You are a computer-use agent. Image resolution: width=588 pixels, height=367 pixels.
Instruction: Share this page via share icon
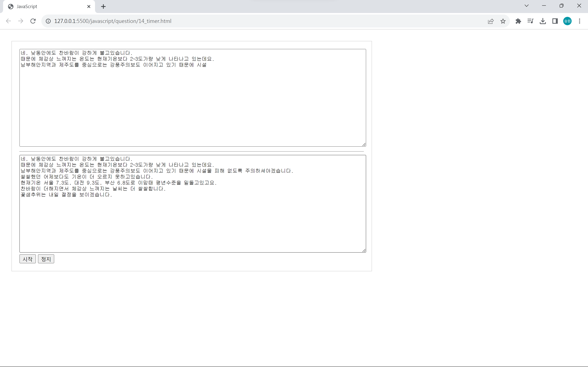click(491, 21)
